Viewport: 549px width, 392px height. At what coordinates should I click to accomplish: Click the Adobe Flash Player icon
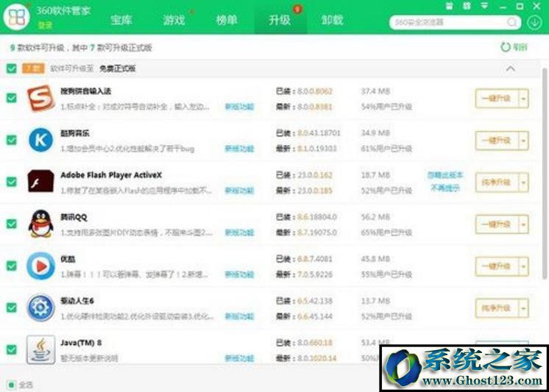tap(41, 182)
